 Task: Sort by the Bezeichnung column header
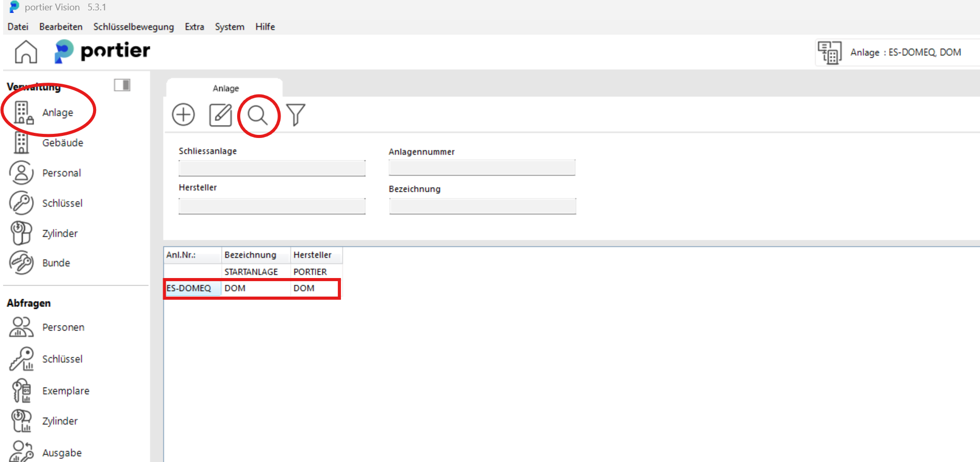click(256, 255)
